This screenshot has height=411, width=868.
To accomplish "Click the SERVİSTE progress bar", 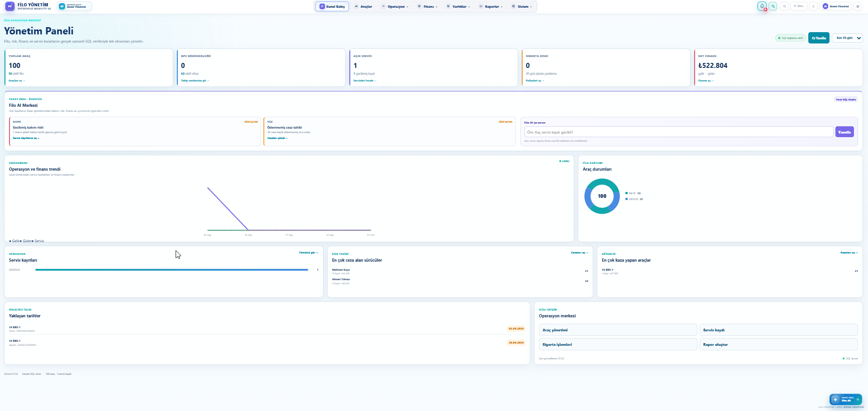I will pyautogui.click(x=172, y=270).
